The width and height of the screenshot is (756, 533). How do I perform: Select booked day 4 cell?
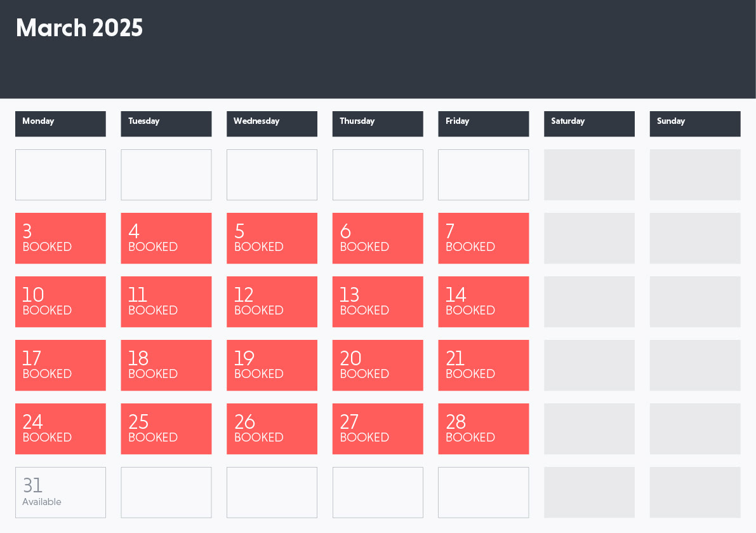click(x=166, y=238)
